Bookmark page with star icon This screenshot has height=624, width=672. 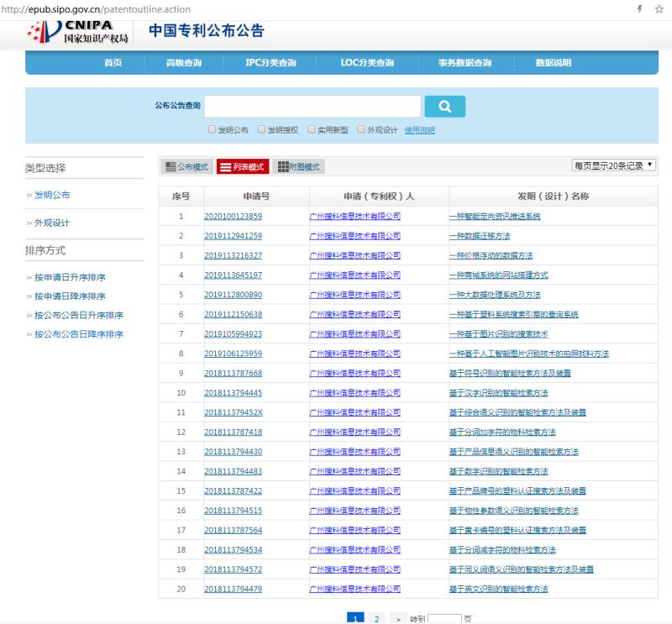click(x=659, y=8)
